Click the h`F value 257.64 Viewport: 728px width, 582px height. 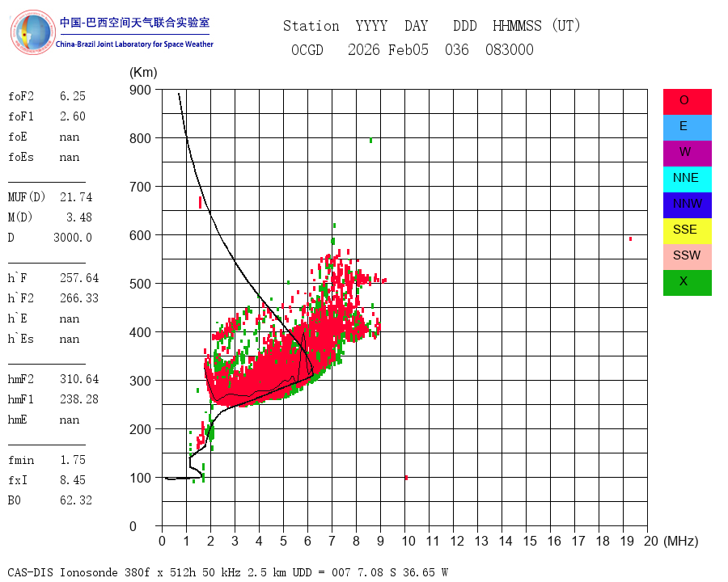pos(79,278)
